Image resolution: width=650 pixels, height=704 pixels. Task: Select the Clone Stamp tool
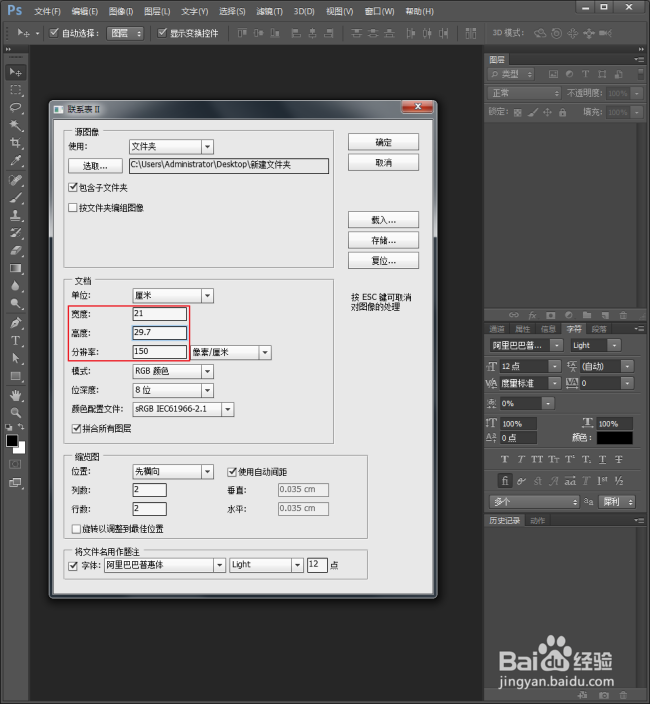click(x=16, y=216)
